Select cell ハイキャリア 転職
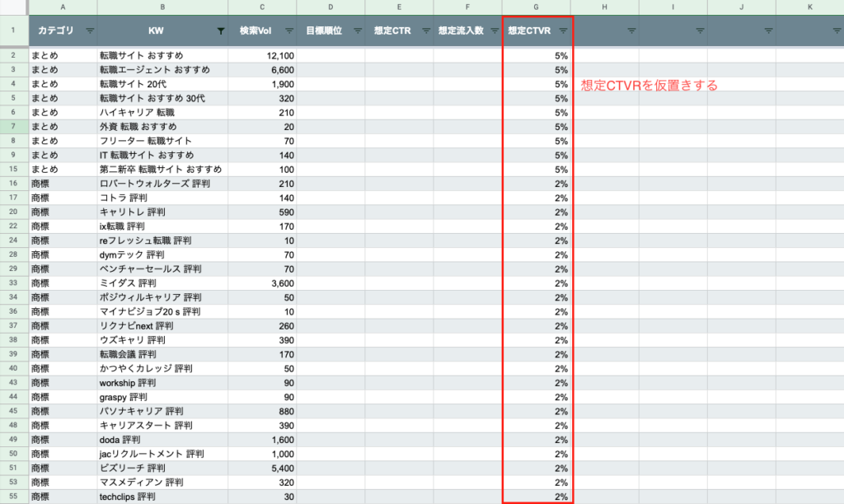The image size is (844, 504). click(162, 113)
